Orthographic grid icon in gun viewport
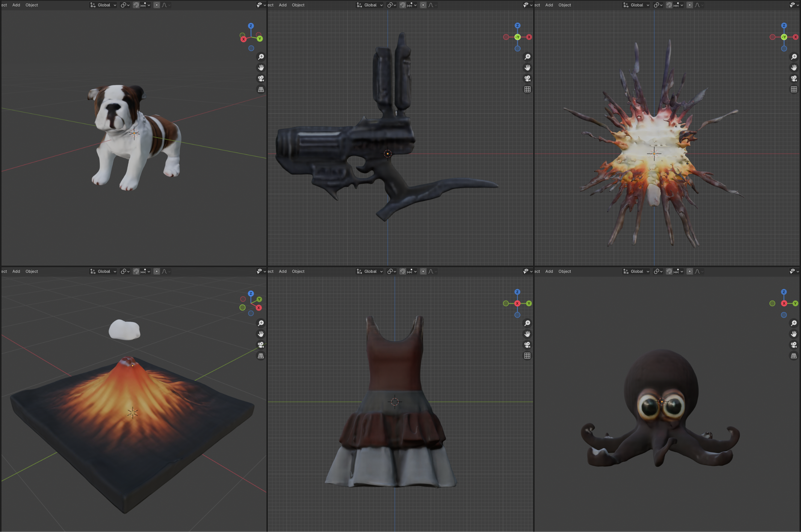 coord(527,89)
